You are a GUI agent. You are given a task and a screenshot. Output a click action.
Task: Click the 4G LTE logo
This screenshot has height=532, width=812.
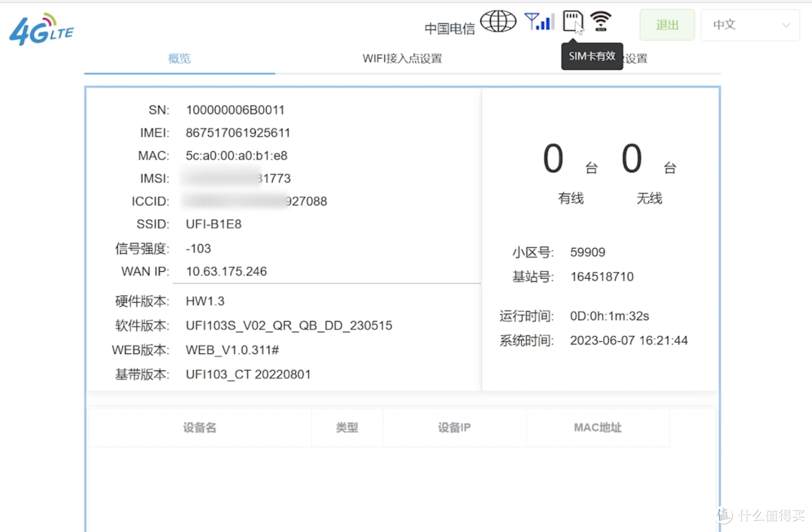point(39,29)
